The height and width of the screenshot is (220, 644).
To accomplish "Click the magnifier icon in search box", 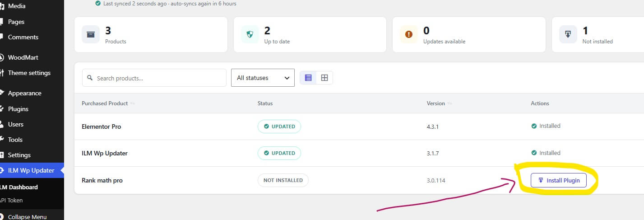I will pyautogui.click(x=90, y=78).
